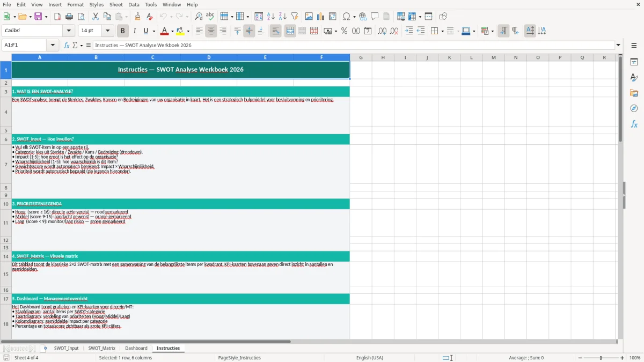Click the formula input line
Viewport: 644px width, 362px height.
coord(354,46)
